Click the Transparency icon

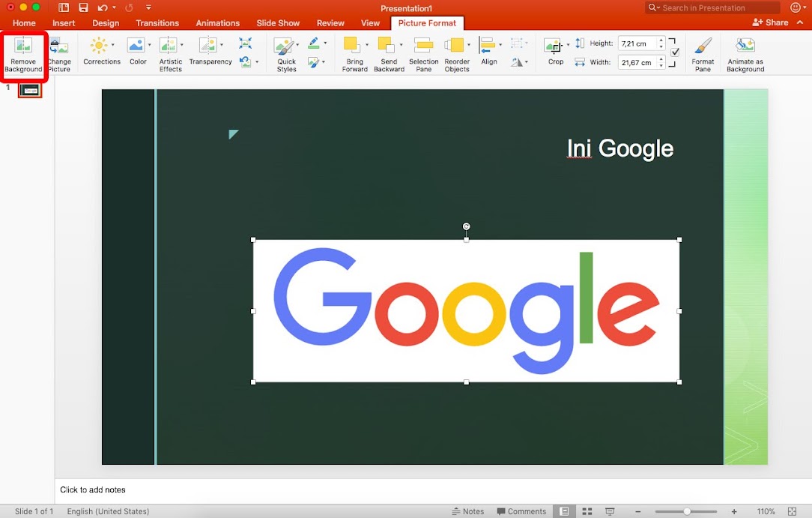207,46
